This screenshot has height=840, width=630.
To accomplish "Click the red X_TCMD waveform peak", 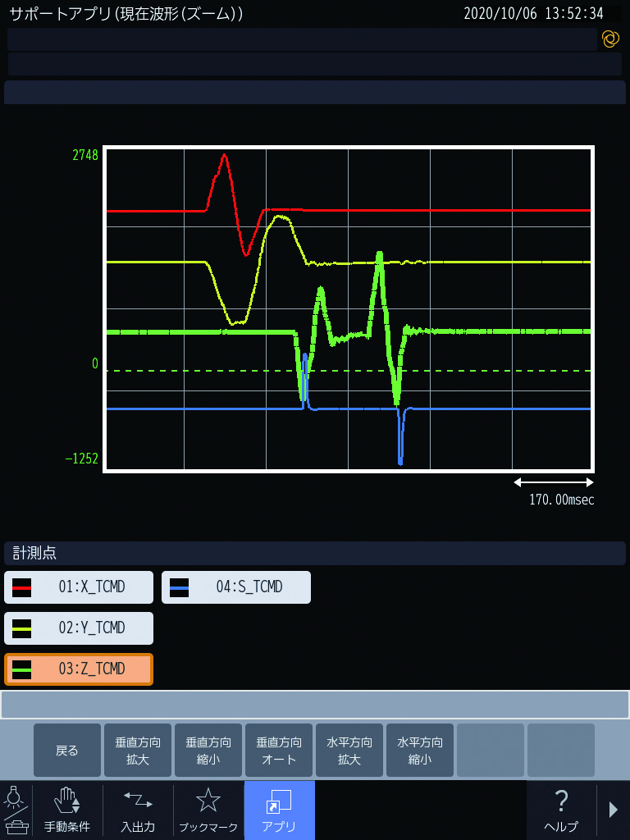I will 225,155.
